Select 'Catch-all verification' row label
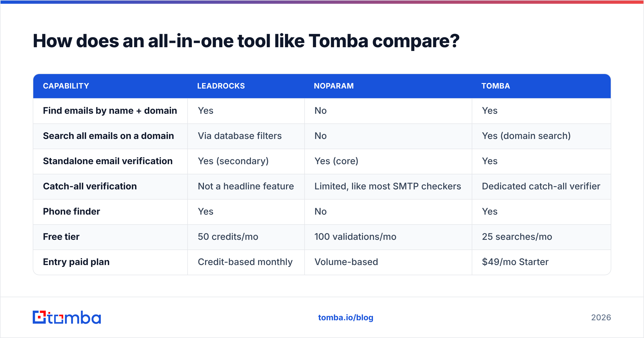This screenshot has height=338, width=644. (90, 186)
